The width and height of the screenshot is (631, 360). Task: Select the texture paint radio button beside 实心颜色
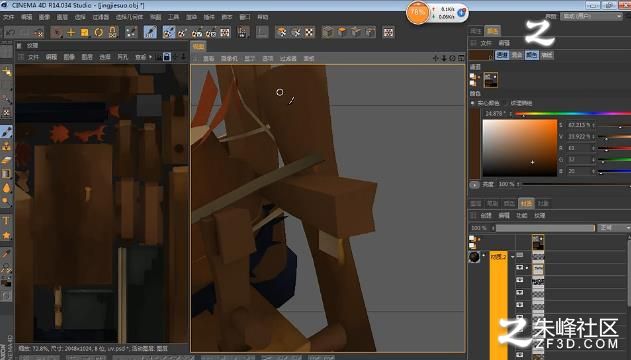505,103
